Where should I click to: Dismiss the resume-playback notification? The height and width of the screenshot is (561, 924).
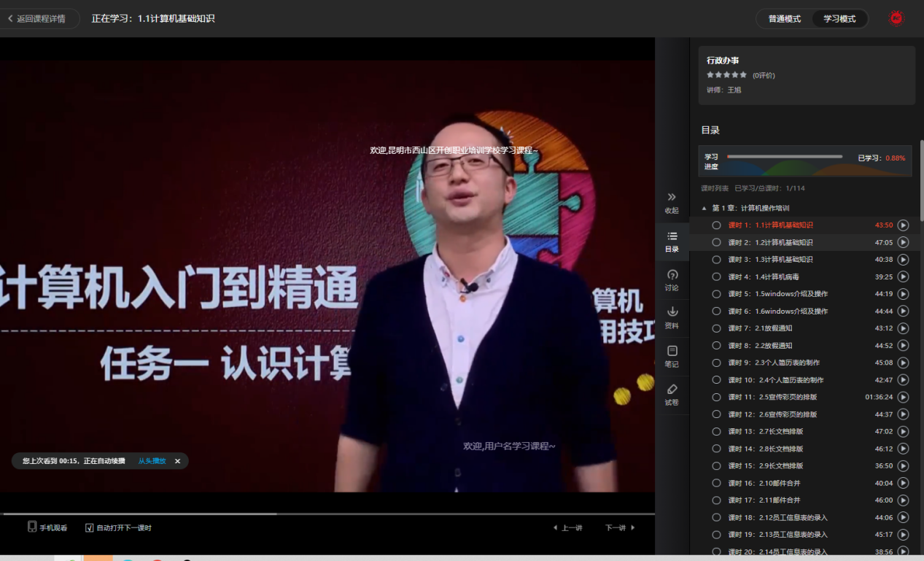(x=177, y=461)
